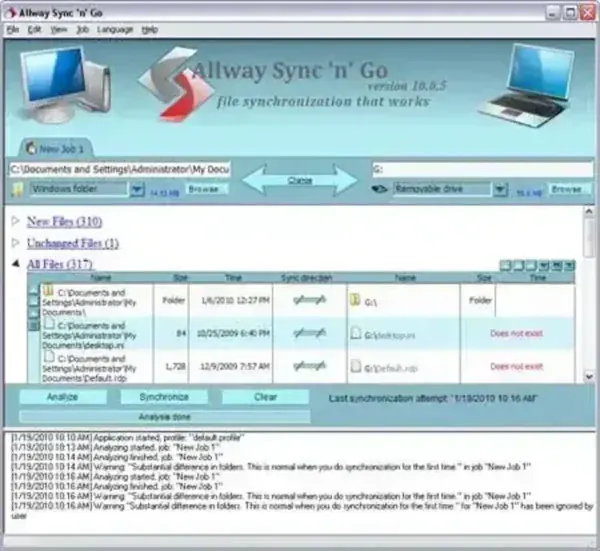The image size is (600, 551).
Task: Open the Edit menu
Action: tap(34, 29)
